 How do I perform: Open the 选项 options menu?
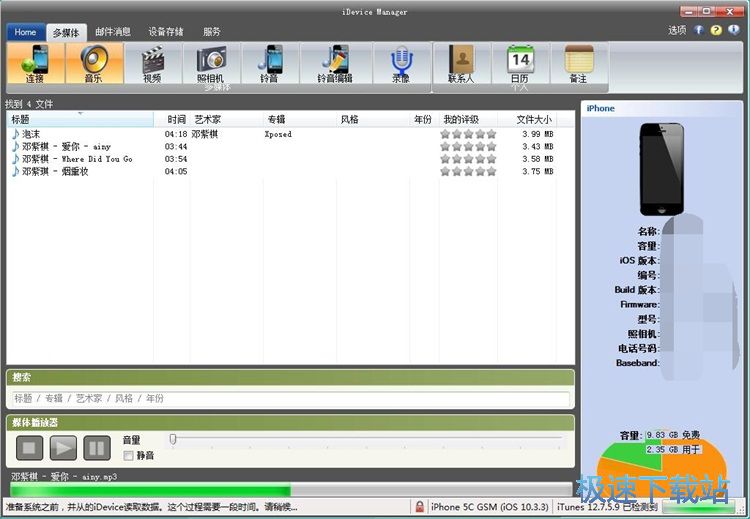(677, 30)
